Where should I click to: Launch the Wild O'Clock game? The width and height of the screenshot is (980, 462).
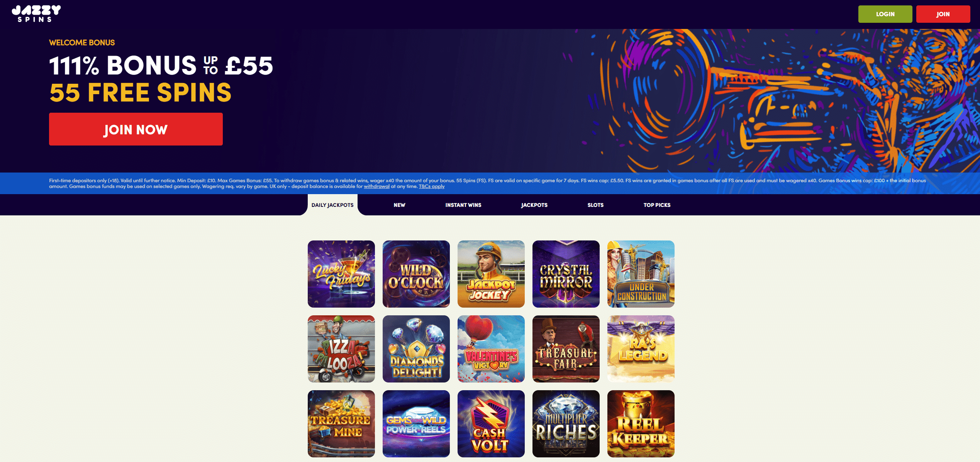tap(416, 274)
